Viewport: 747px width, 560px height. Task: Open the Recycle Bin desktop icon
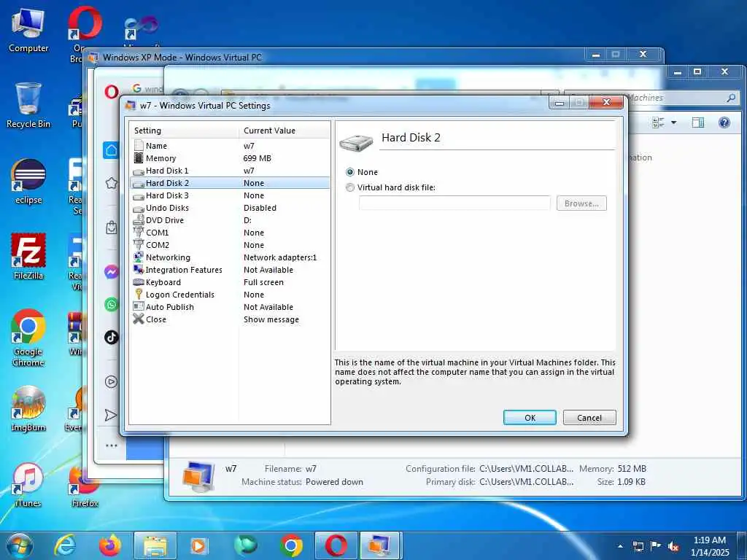pos(28,105)
